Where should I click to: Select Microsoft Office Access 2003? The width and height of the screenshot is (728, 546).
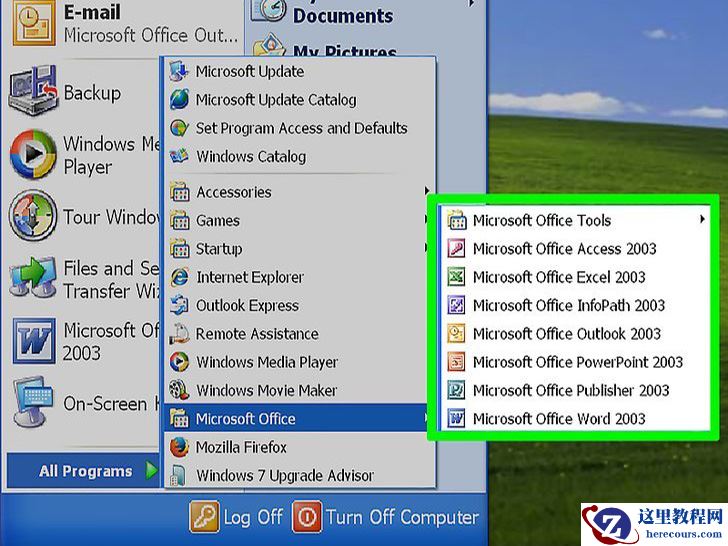pyautogui.click(x=574, y=248)
